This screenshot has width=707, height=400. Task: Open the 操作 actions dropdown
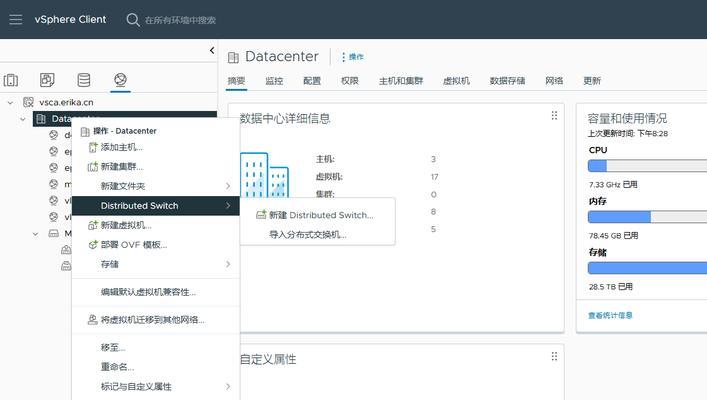pyautogui.click(x=353, y=57)
